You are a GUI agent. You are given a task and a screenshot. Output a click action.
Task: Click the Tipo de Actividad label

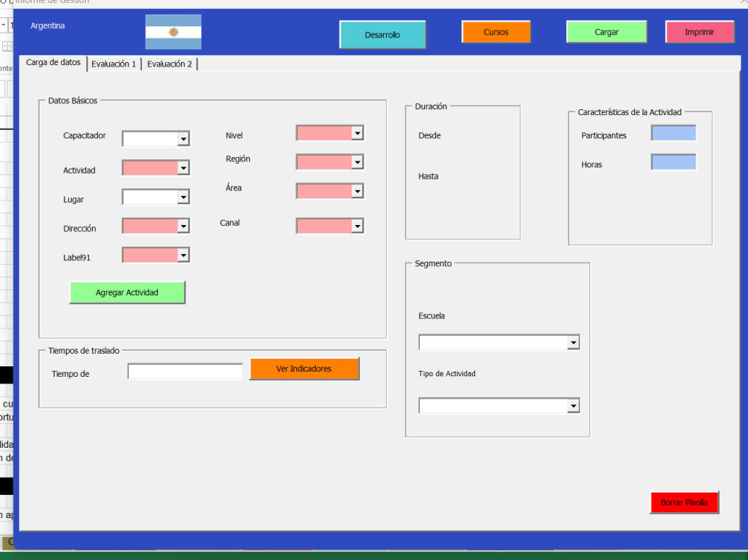pos(447,374)
